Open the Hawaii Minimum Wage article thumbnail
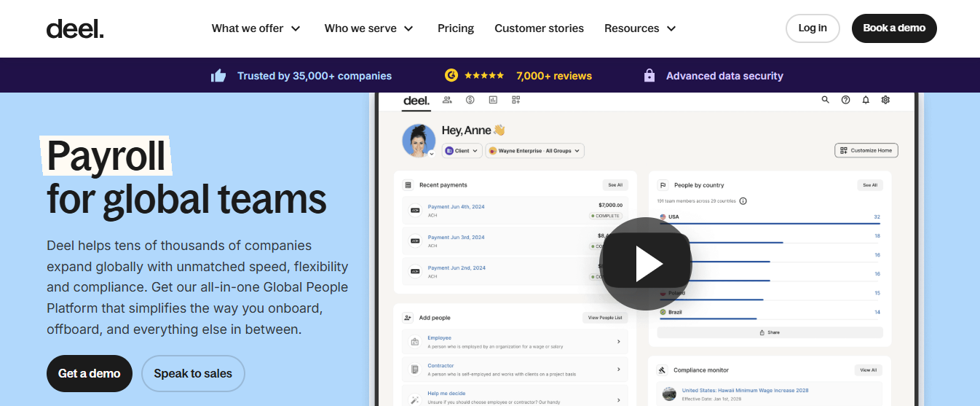The width and height of the screenshot is (980, 406). click(669, 394)
